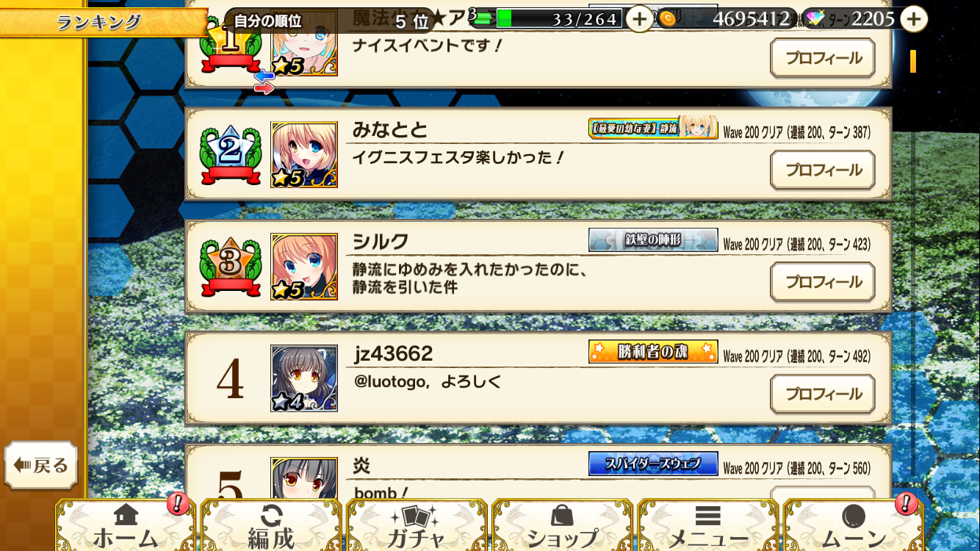Click the orange ranking list scrollbar marker
The width and height of the screenshot is (980, 551).
pos(913,61)
